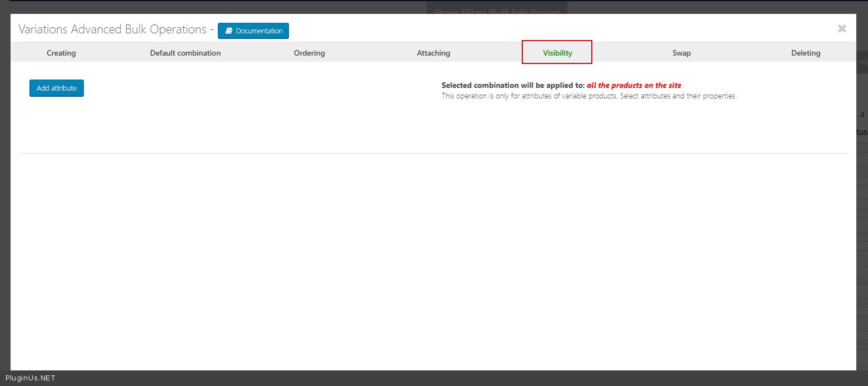
Task: Select the Ordering tab
Action: point(310,53)
